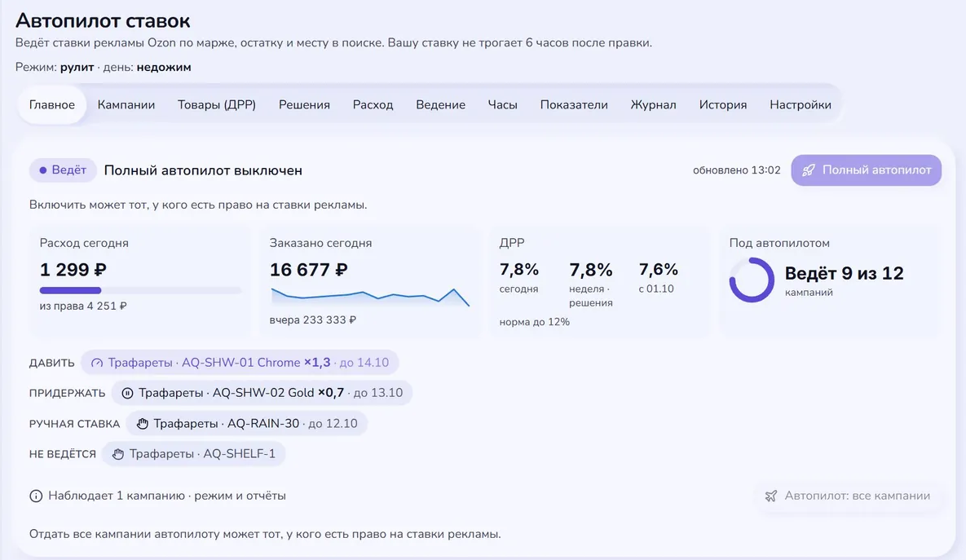Click the 1 299 ₽ spend value

click(x=73, y=270)
